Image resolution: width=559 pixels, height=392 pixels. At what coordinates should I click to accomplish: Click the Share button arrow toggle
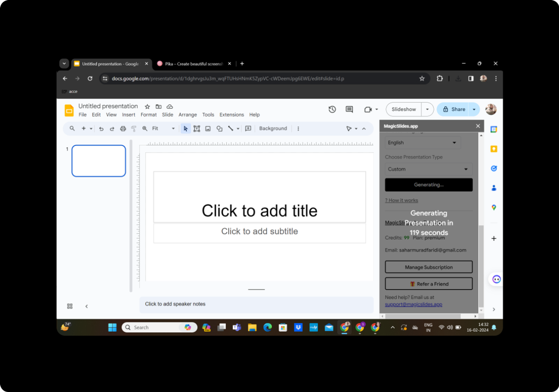coord(475,109)
